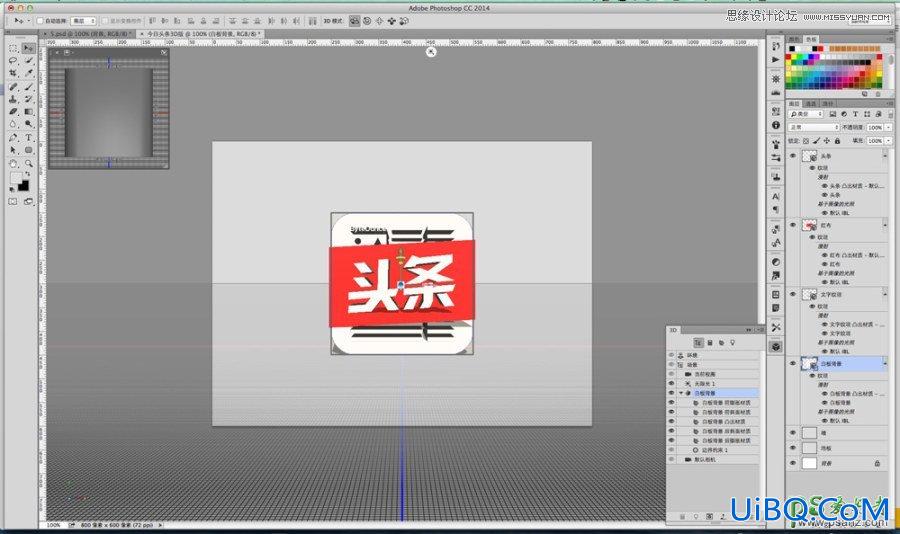Click the zoom percentage field in status bar

53,525
